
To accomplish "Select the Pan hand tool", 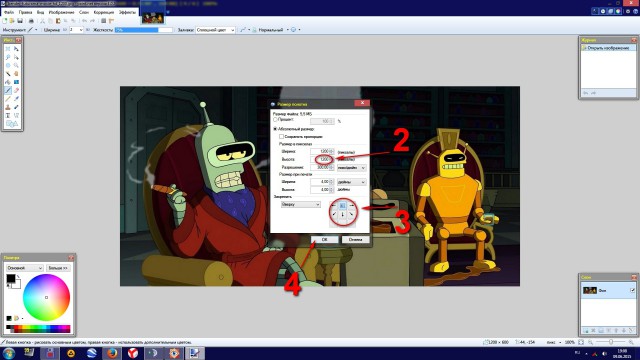I will 16,74.
